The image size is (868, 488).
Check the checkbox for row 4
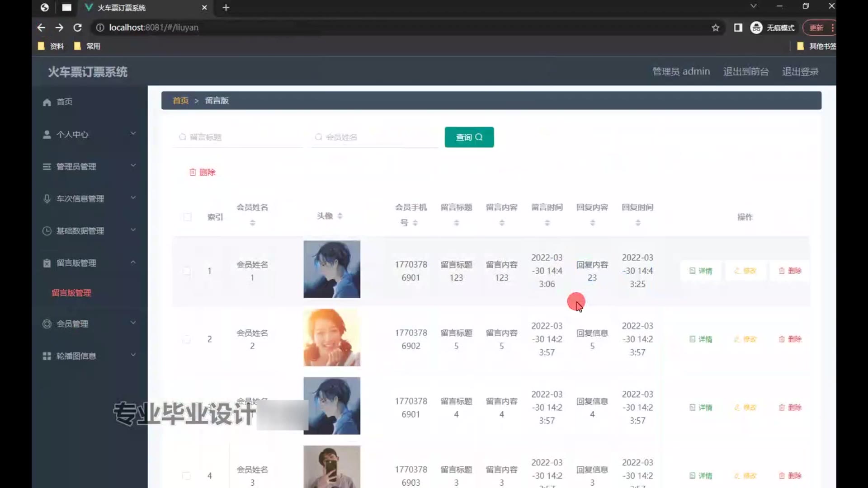point(186,476)
